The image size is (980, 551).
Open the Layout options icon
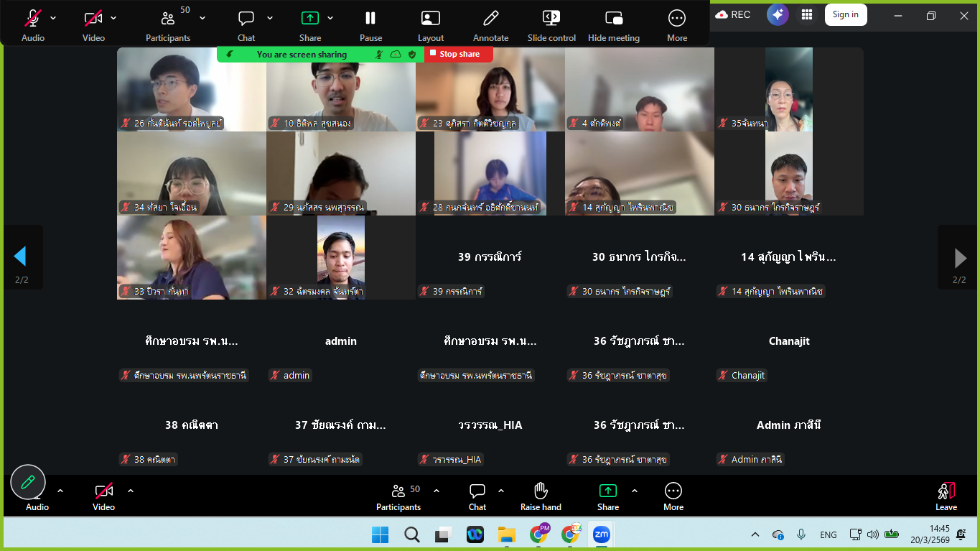click(x=431, y=19)
